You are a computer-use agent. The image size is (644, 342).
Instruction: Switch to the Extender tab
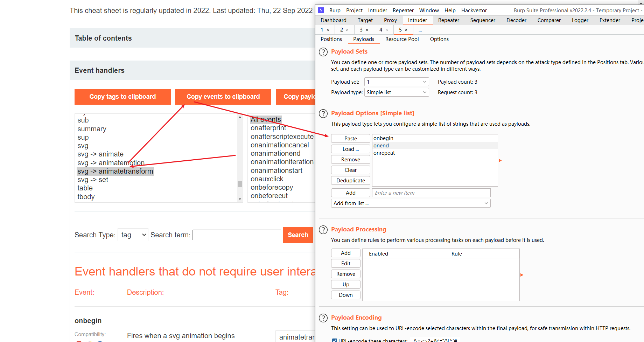point(610,20)
